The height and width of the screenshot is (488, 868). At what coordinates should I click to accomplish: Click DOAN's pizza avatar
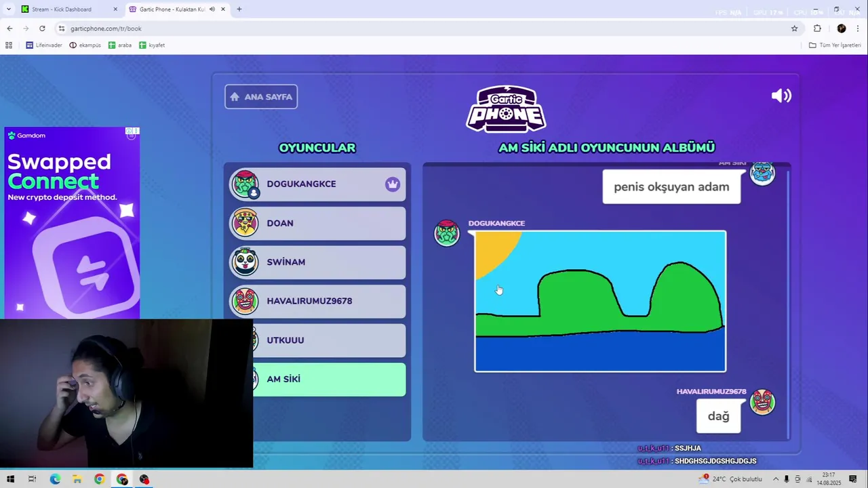245,223
